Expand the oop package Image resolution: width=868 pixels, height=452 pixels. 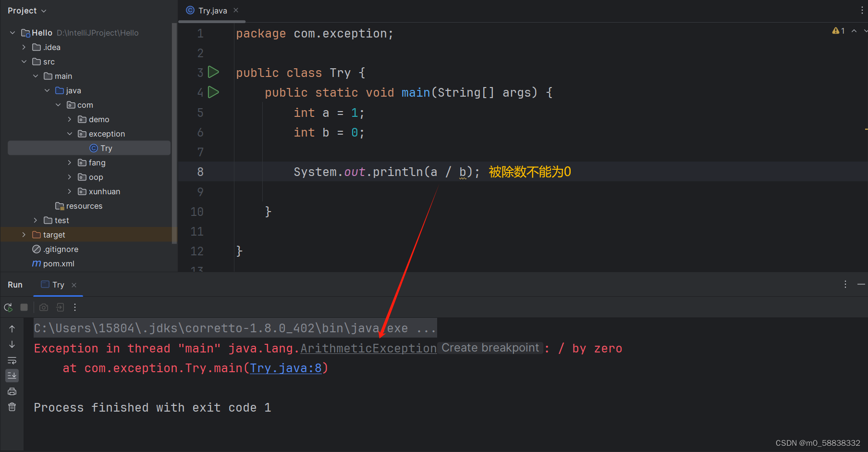(70, 177)
